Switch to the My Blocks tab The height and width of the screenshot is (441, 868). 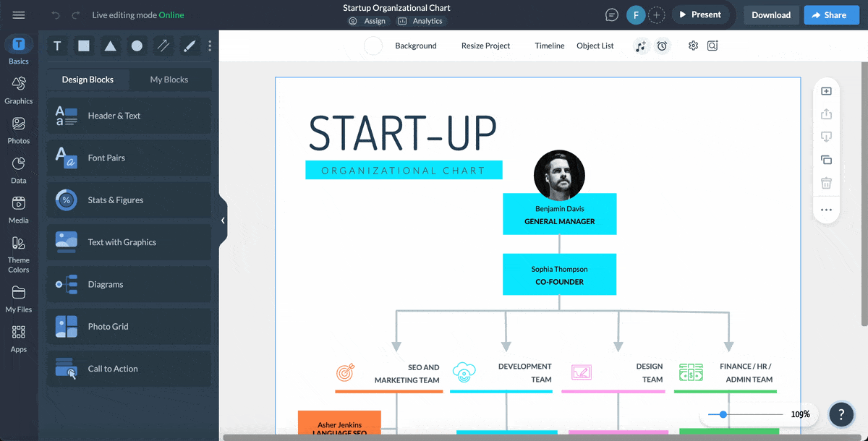(171, 80)
